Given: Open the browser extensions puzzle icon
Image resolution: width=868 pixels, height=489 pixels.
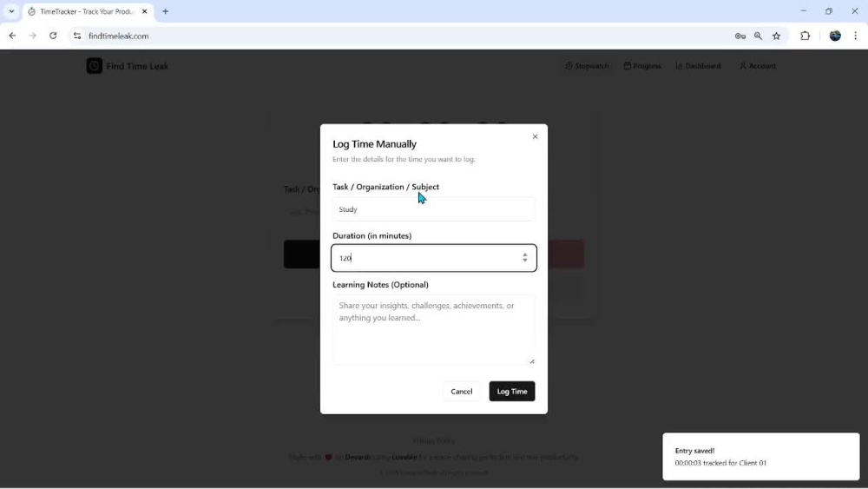Looking at the screenshot, I should click(806, 36).
